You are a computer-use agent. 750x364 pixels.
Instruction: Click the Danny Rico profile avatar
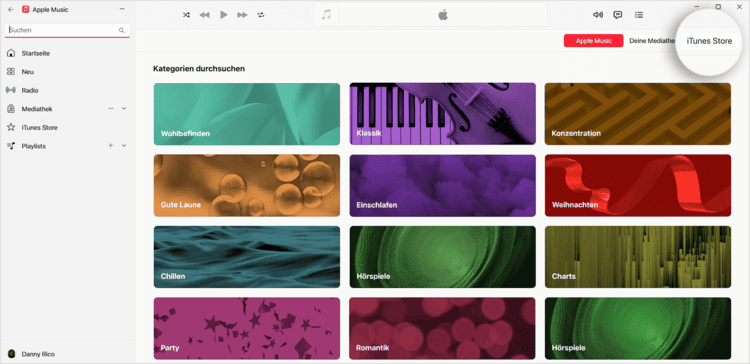pos(11,354)
